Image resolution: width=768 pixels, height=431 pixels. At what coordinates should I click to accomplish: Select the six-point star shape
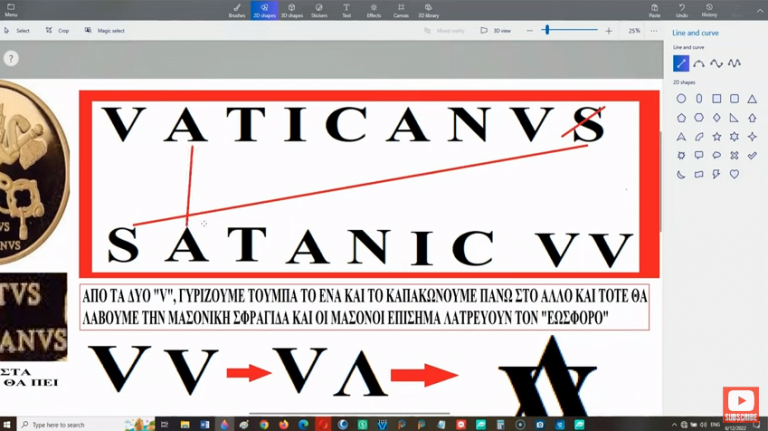(734, 137)
